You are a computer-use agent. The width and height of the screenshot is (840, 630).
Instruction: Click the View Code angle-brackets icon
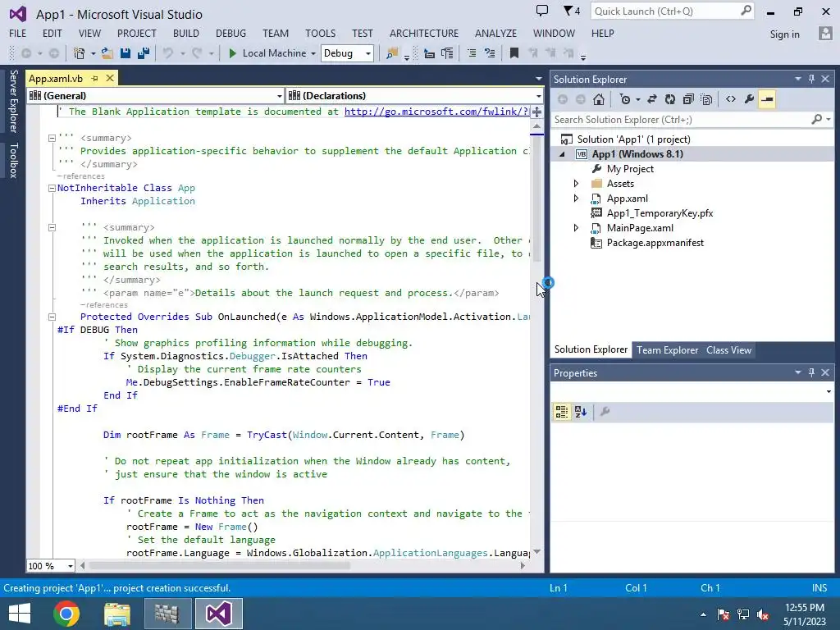click(x=731, y=99)
